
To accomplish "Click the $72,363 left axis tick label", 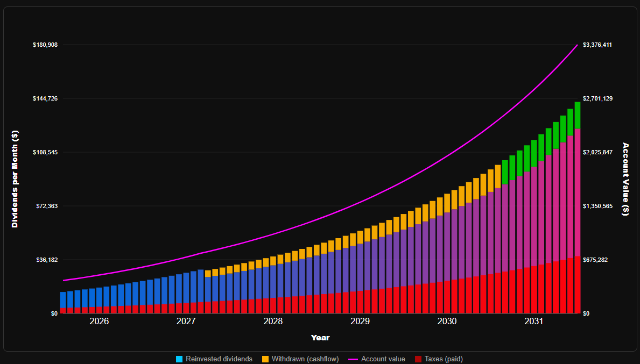I will [x=47, y=206].
